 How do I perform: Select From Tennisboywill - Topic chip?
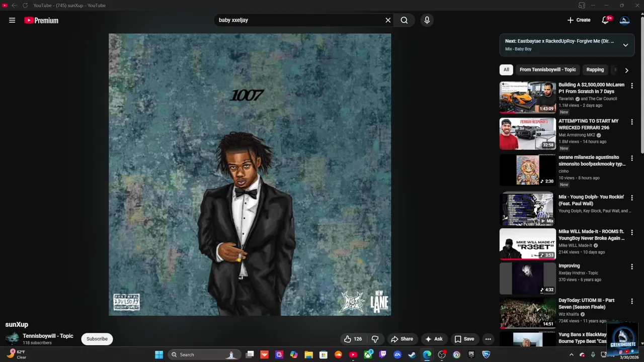[547, 70]
